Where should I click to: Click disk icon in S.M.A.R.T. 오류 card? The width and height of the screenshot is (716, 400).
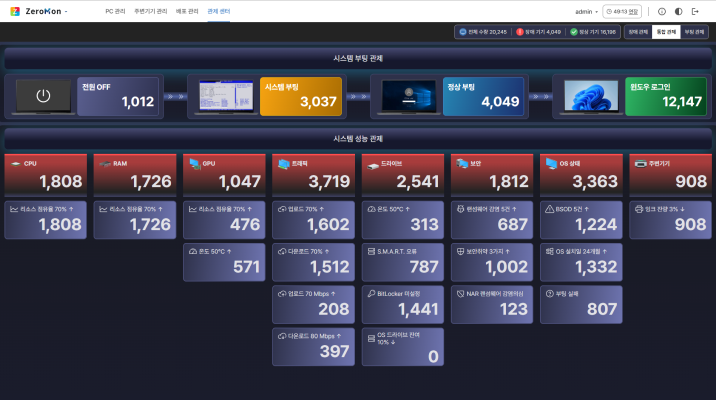coord(371,252)
